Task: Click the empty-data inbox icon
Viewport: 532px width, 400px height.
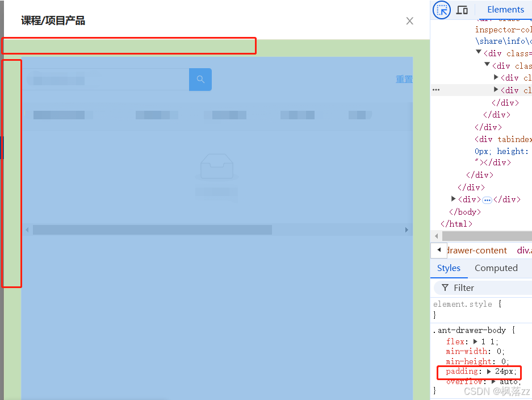Action: (216, 166)
